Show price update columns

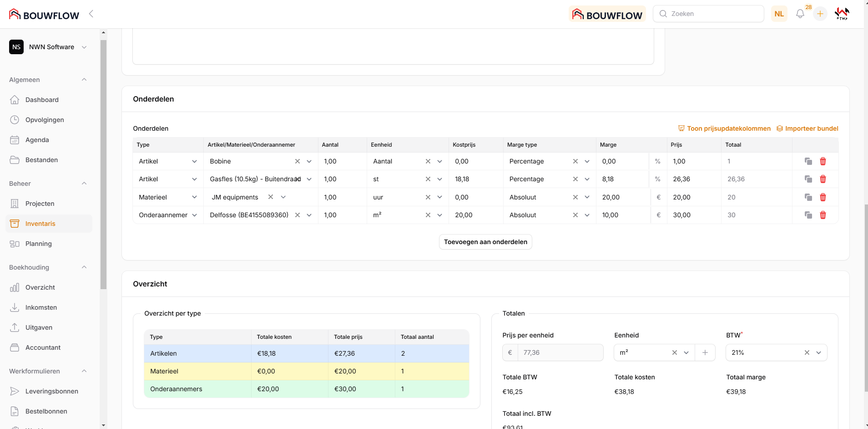(724, 128)
